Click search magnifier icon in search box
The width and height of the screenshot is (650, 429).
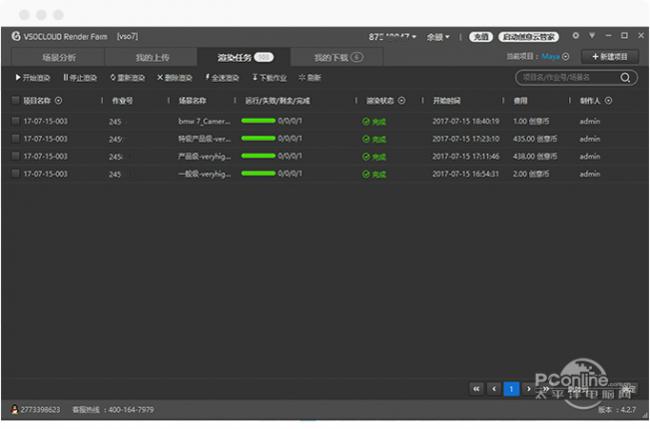(626, 77)
